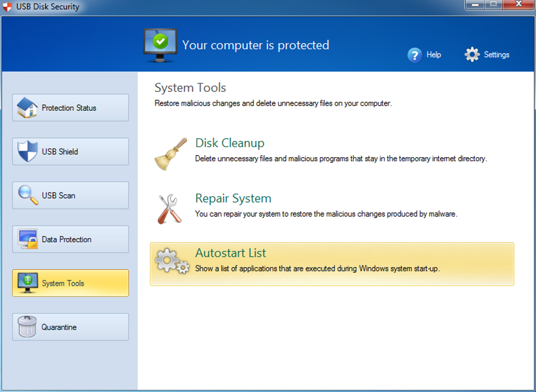This screenshot has width=536, height=392.
Task: Click the magnifying glass USB Scan icon
Action: pyautogui.click(x=27, y=195)
